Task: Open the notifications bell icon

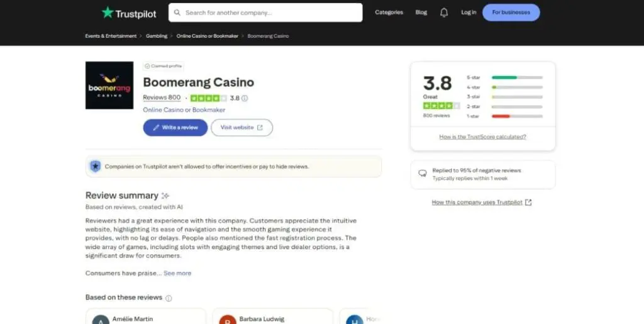Action: [x=444, y=13]
